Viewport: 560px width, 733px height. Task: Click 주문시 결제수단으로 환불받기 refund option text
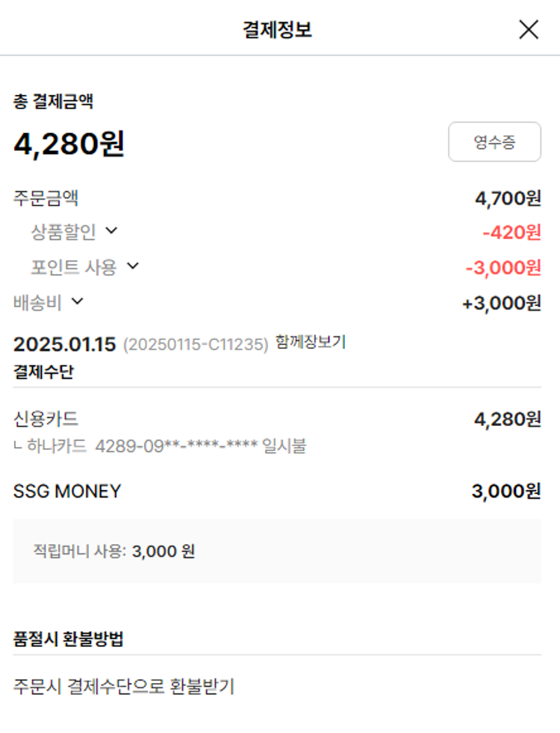(124, 686)
